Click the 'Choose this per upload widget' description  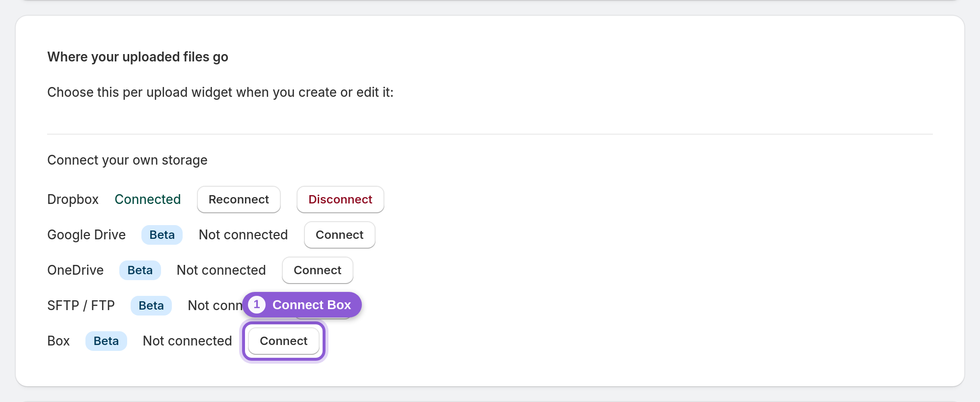point(220,92)
